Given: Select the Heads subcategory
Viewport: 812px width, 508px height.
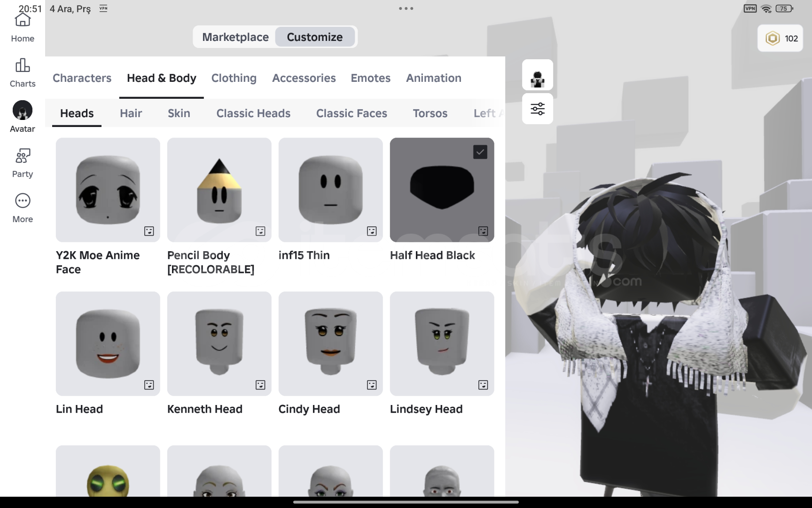Looking at the screenshot, I should (x=77, y=113).
